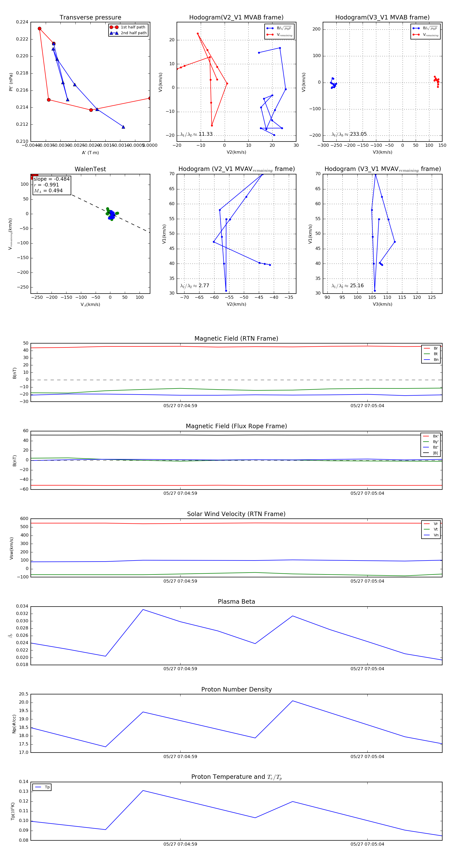
Task: Click the eigenvalue ratio text "2.77"
Action: click(204, 286)
